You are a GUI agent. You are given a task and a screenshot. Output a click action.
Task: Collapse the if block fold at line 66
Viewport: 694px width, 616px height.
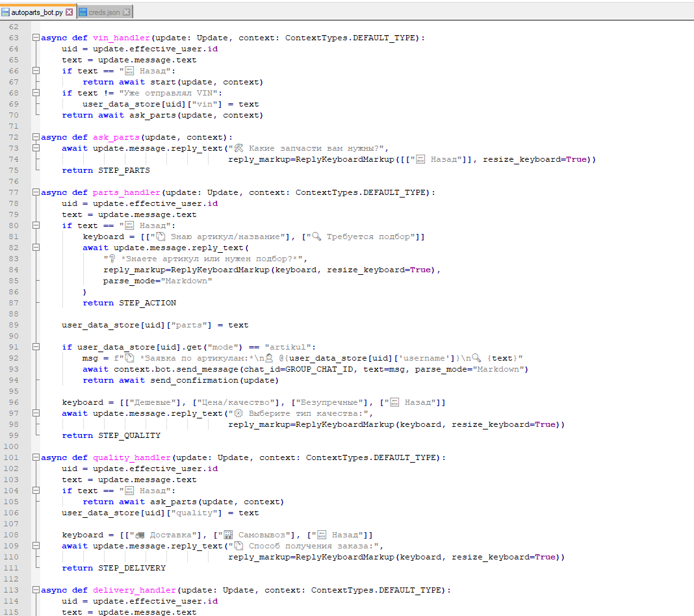click(36, 71)
